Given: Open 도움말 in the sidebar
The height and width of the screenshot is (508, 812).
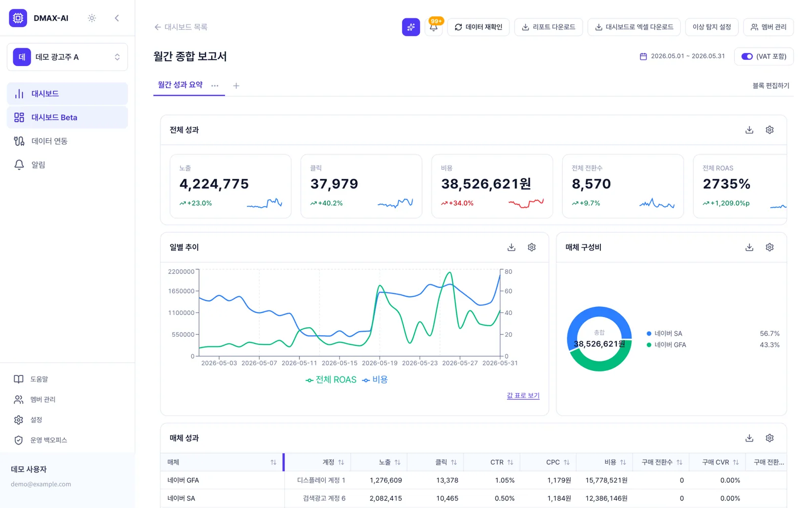Looking at the screenshot, I should (67, 379).
